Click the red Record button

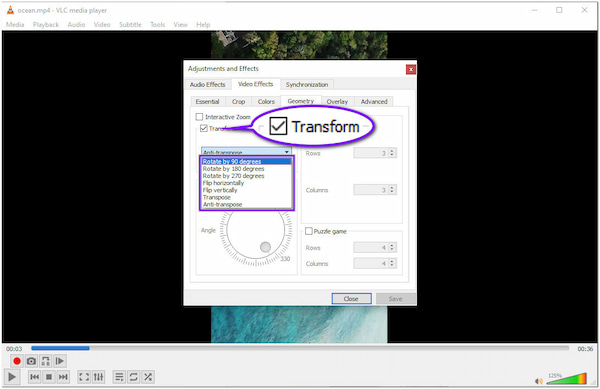[16, 361]
